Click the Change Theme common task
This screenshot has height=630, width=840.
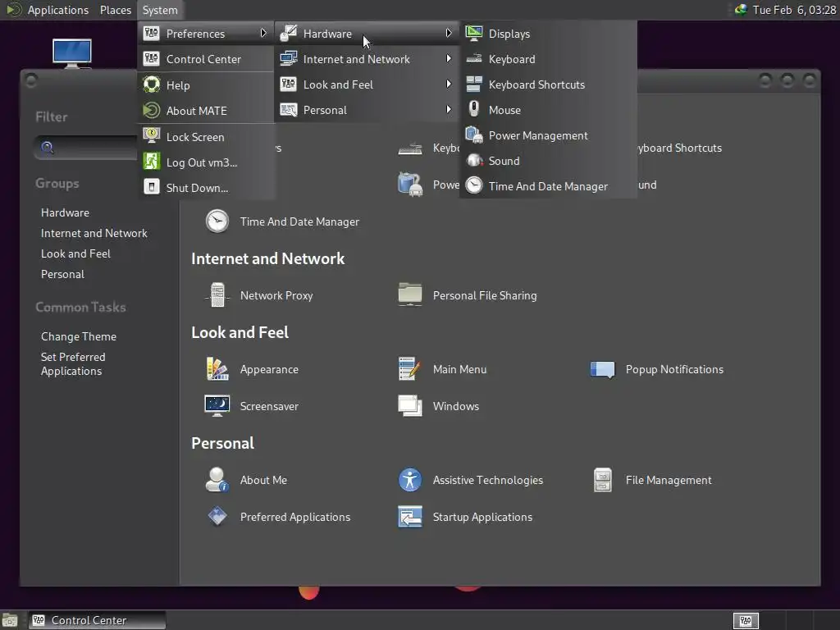(x=79, y=336)
